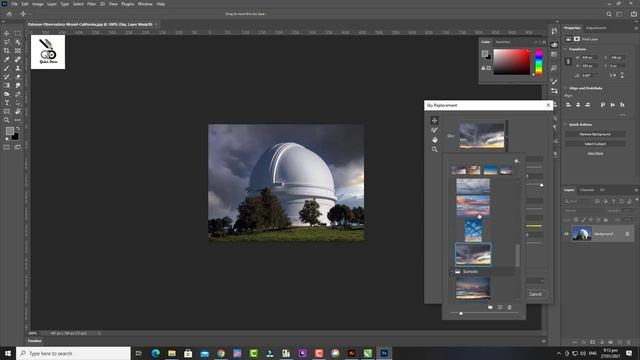Screen dimensions: 640x360
Task: Select the Rectangle shape tool
Action: [7, 111]
